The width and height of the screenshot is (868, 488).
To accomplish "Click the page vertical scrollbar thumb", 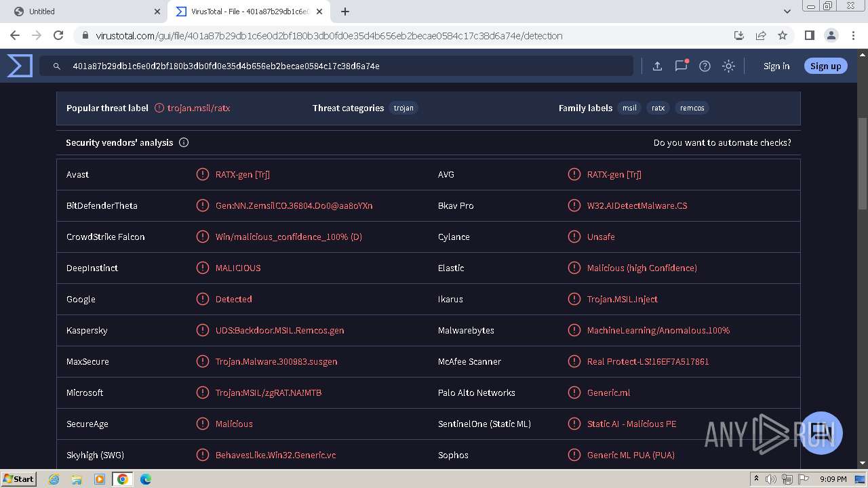I will [863, 163].
